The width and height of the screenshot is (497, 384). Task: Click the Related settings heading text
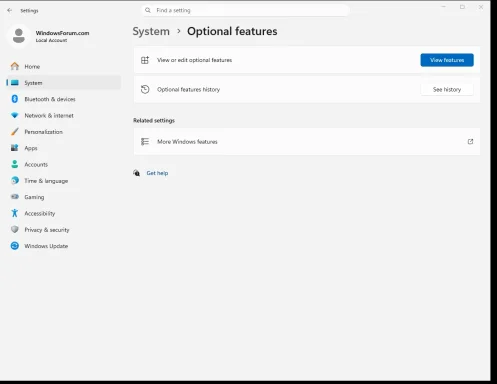point(154,120)
